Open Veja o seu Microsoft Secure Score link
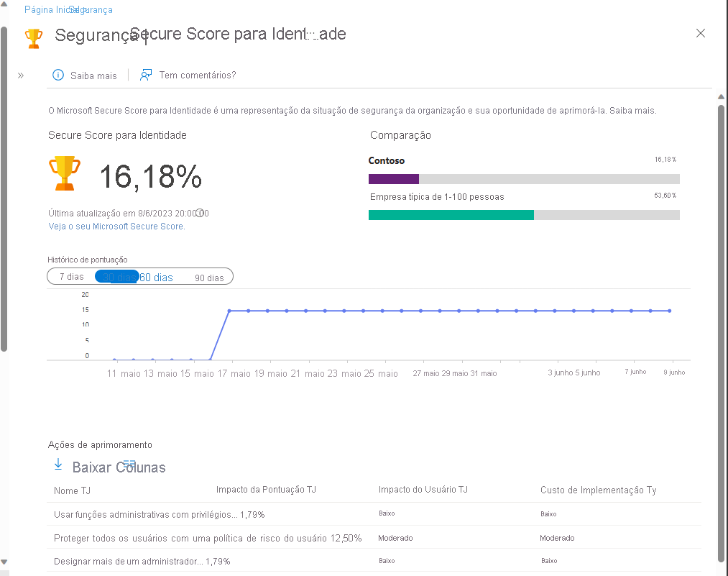 pyautogui.click(x=116, y=227)
